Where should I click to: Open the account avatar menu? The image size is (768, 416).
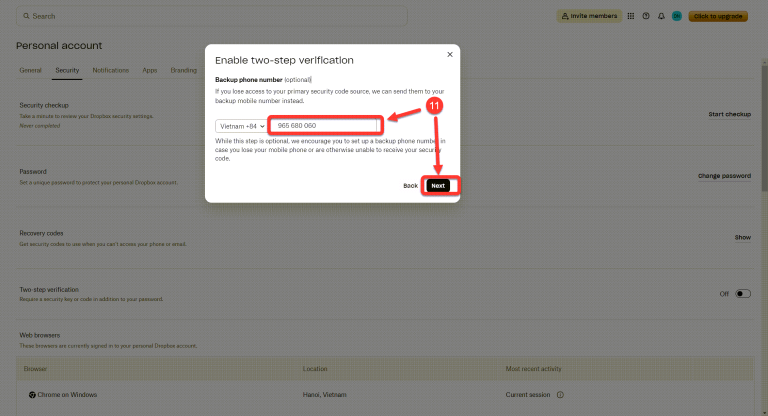coord(677,16)
